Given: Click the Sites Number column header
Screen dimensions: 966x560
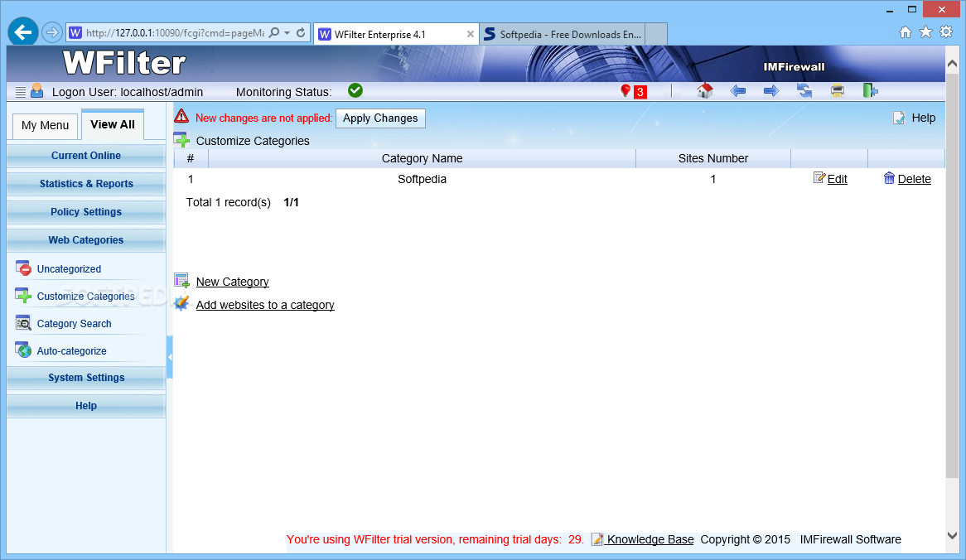Looking at the screenshot, I should [712, 158].
